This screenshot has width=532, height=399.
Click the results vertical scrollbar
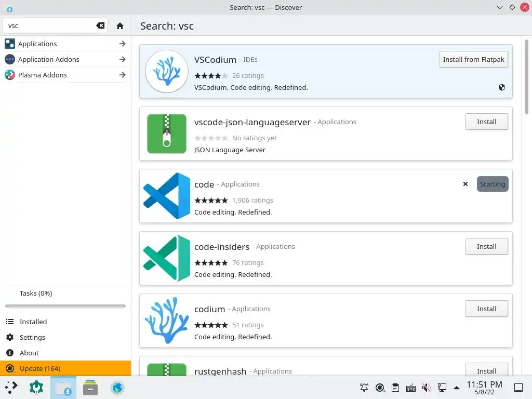pos(527,77)
